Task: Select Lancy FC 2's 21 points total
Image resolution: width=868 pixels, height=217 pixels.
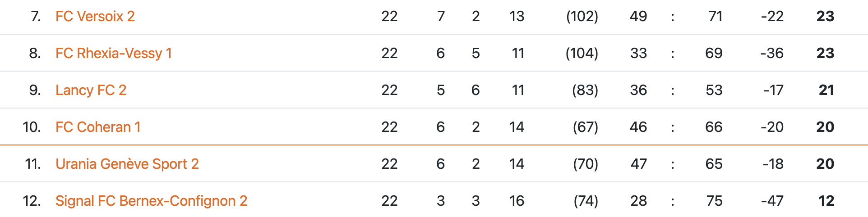Action: click(x=826, y=90)
